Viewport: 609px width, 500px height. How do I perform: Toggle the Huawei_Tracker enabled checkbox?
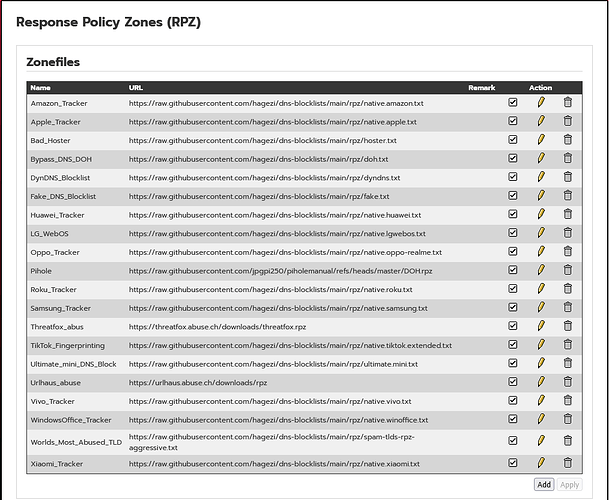(513, 214)
